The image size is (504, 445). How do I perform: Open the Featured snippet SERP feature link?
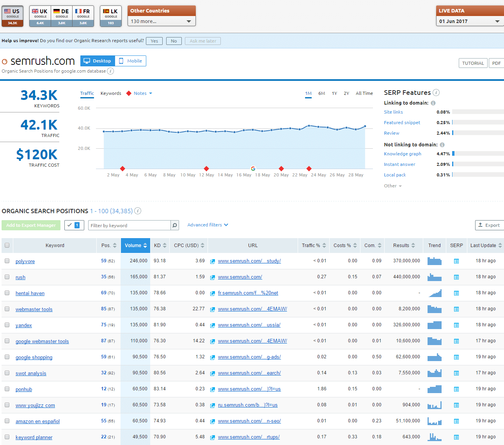(x=402, y=123)
